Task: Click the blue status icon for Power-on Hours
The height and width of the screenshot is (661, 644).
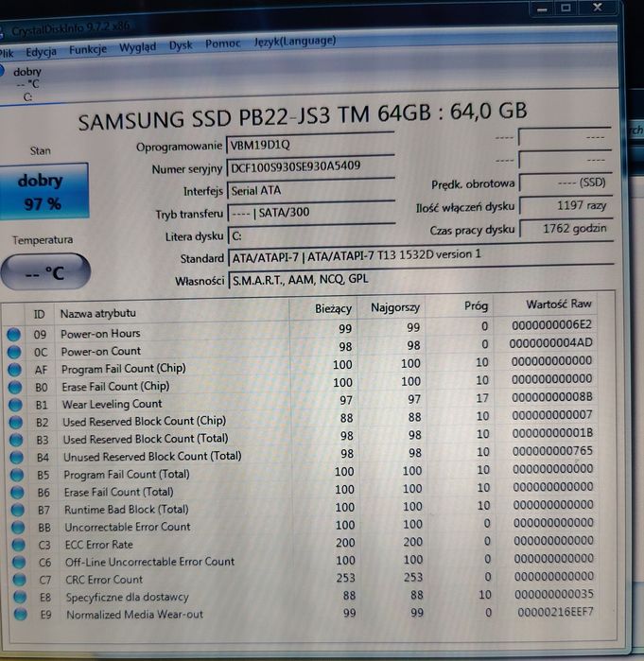Action: coord(13,335)
